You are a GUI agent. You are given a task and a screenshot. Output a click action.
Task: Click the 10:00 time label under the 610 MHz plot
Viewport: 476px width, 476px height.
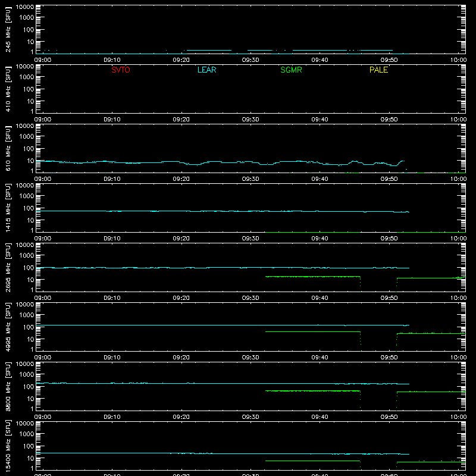(x=458, y=179)
